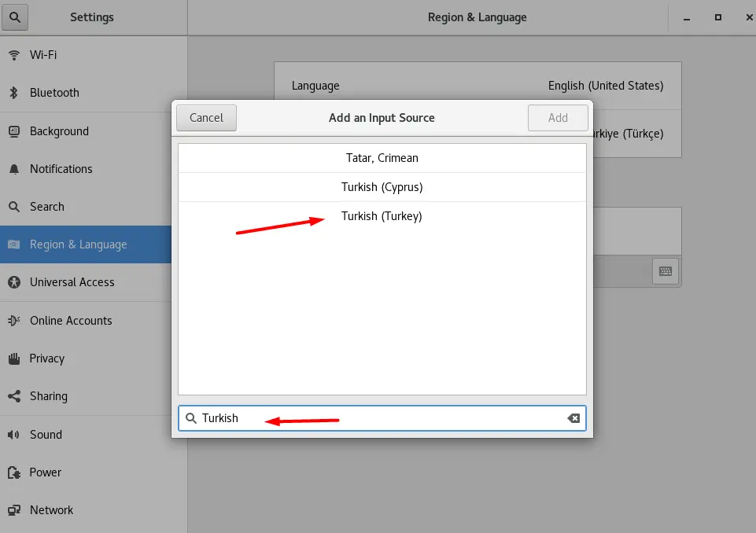Open keyboard layout preview icon
Screen dimensions: 756x533
point(665,271)
